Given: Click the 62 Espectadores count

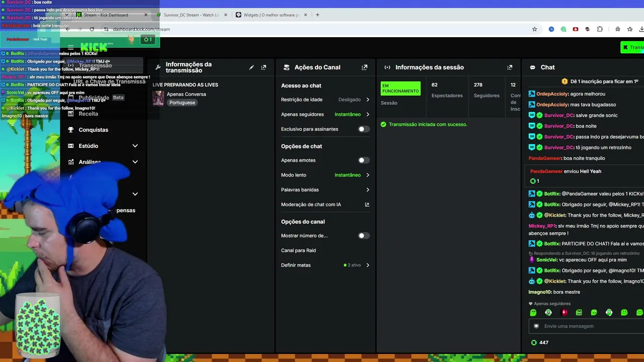Looking at the screenshot, I should pos(447,90).
